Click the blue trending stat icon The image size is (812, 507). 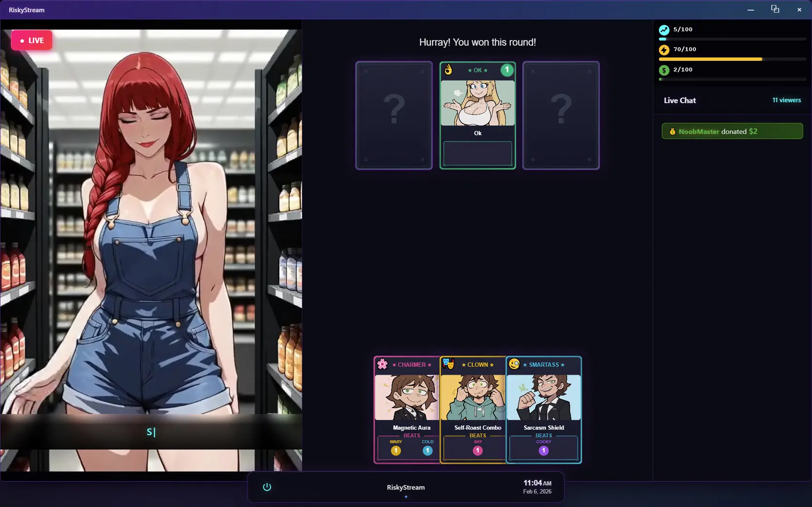coord(664,30)
